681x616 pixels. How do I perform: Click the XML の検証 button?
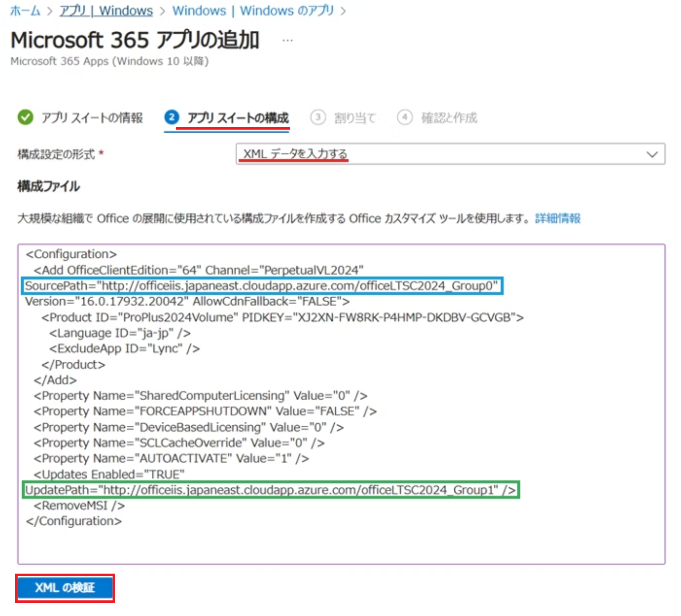point(65,588)
